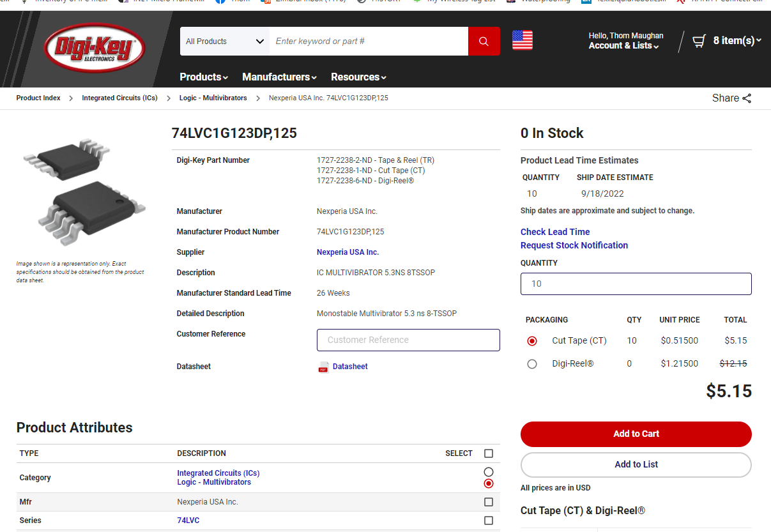The width and height of the screenshot is (771, 532).
Task: Click the Quantity input box
Action: (x=636, y=284)
